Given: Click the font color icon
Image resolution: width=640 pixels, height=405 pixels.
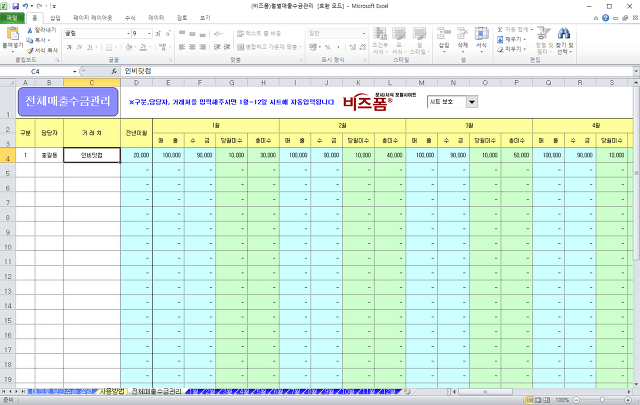Looking at the screenshot, I should [143, 47].
